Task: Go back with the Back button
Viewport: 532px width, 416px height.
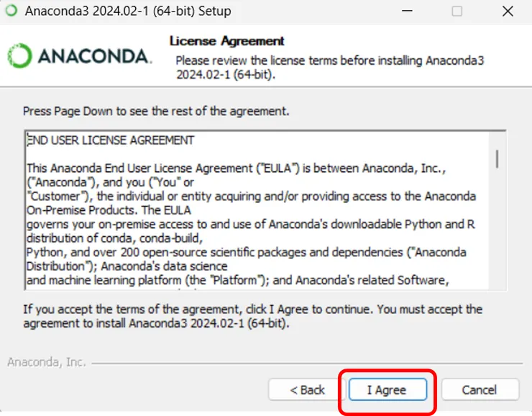Action: pos(307,390)
